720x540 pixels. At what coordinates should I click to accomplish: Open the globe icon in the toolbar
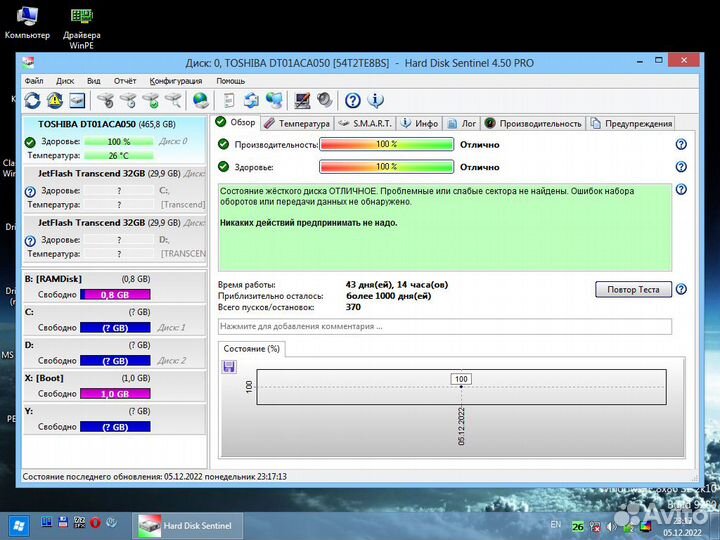pos(201,100)
